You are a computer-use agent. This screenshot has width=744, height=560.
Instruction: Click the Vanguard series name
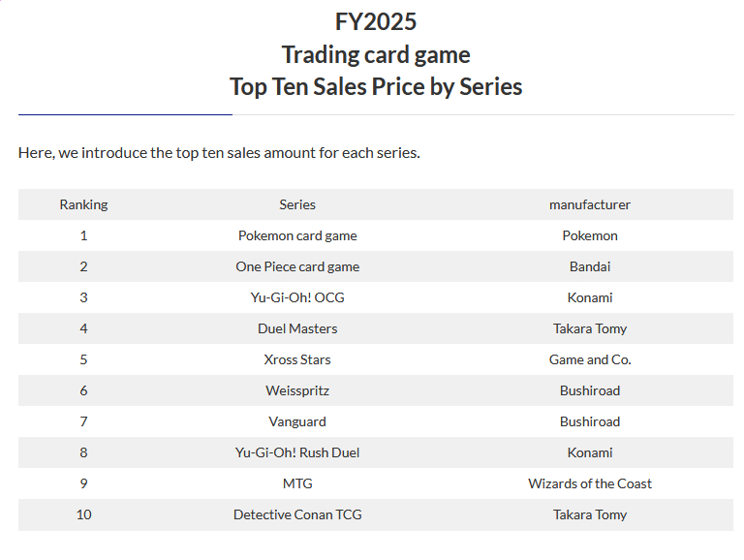(297, 421)
